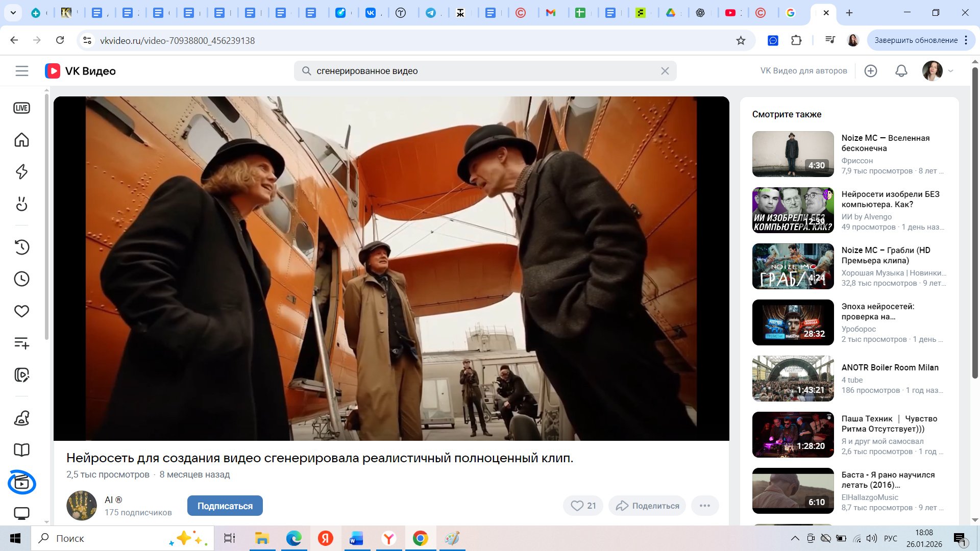Screen dimensions: 980x551
Task: Open playlists icon in sidebar
Action: 21,343
